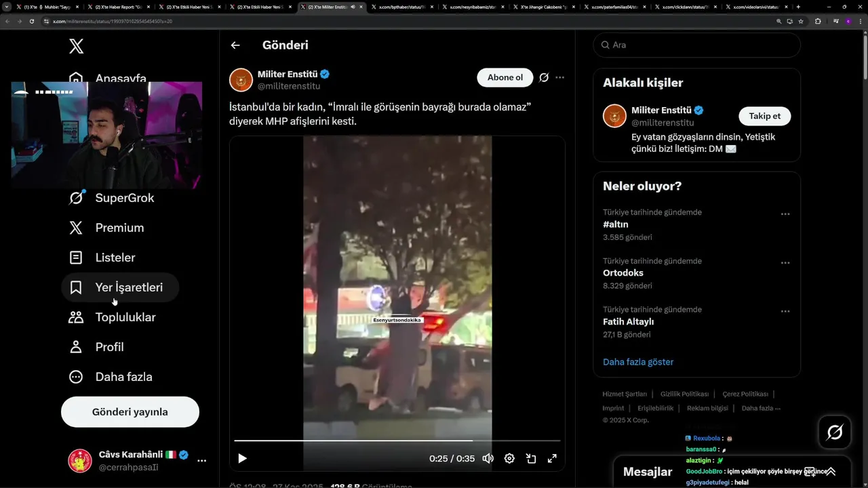Viewport: 868px width, 488px height.
Task: Open Militer Enstitü avatar on the post
Action: (x=241, y=80)
